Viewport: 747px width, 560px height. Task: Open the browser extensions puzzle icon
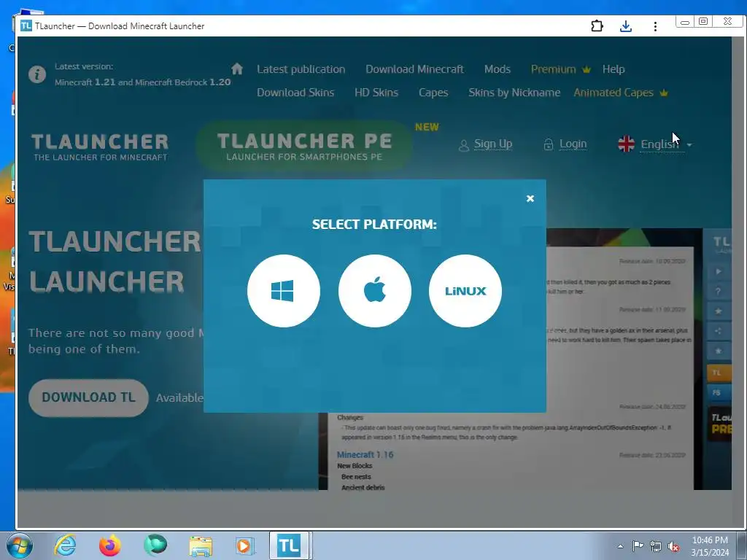click(x=597, y=26)
